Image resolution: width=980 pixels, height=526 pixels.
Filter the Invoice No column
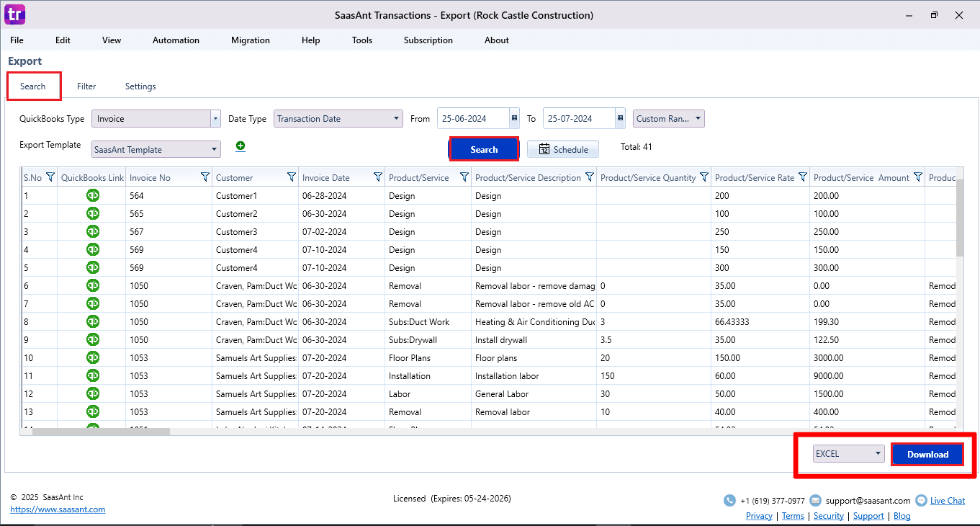pyautogui.click(x=204, y=177)
